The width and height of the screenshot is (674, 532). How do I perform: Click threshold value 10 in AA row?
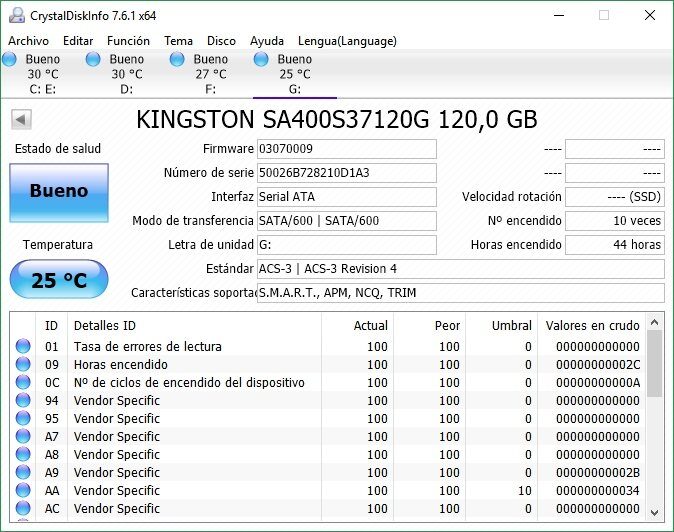tap(525, 491)
